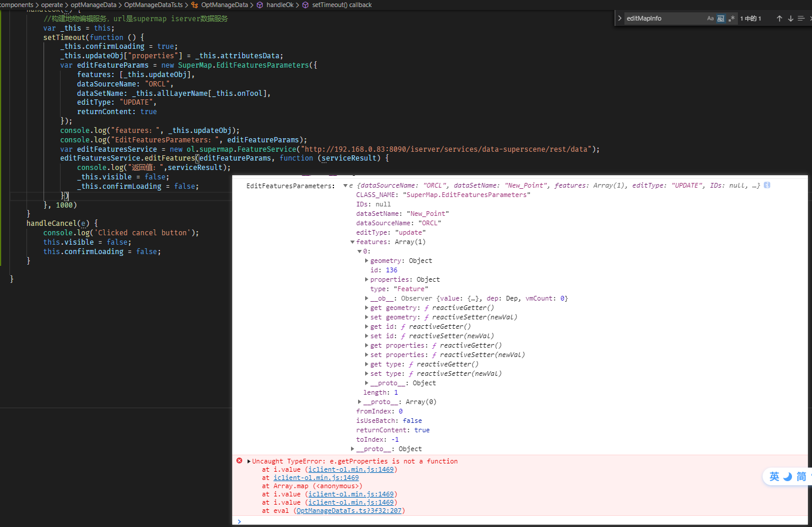Expand get geometry reactiveGetter node
Image resolution: width=812 pixels, height=527 pixels.
point(366,308)
